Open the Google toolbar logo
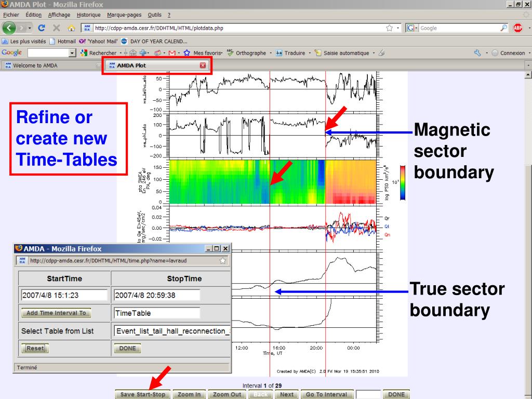Image resolution: width=532 pixels, height=399 pixels. (11, 52)
